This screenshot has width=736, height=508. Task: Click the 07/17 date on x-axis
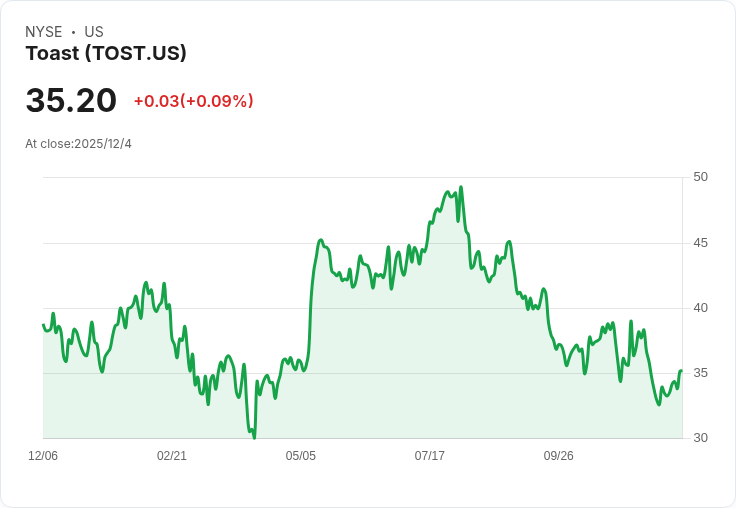tap(430, 456)
